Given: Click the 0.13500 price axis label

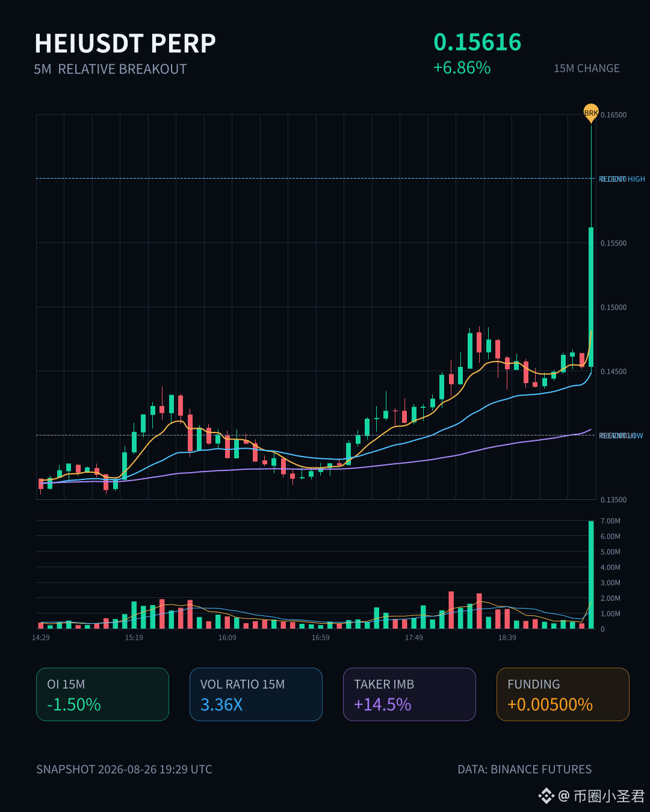Looking at the screenshot, I should coord(613,500).
